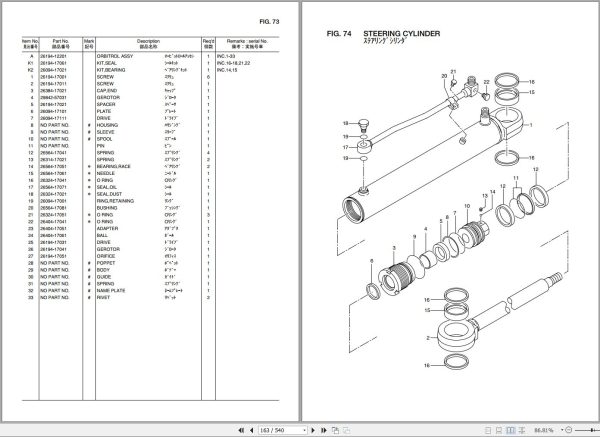
Task: Click callout number 3 above the threaded cylinder head
Action: point(394,248)
